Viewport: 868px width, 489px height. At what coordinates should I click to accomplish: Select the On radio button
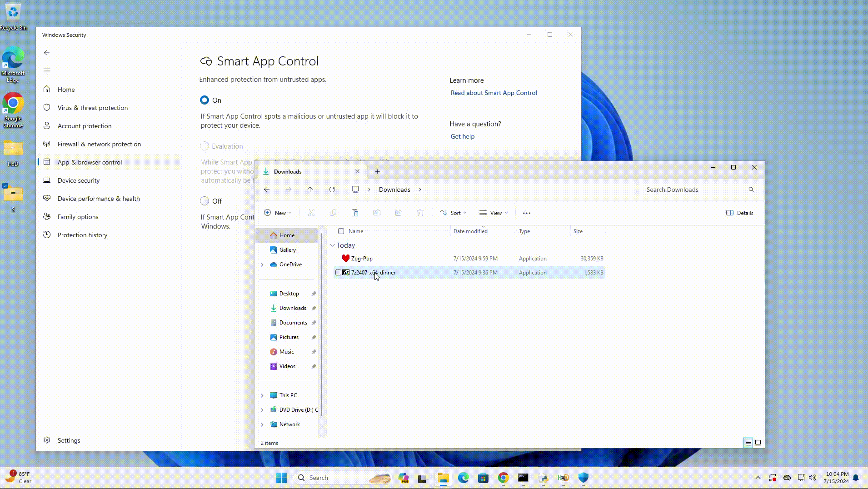tap(205, 100)
